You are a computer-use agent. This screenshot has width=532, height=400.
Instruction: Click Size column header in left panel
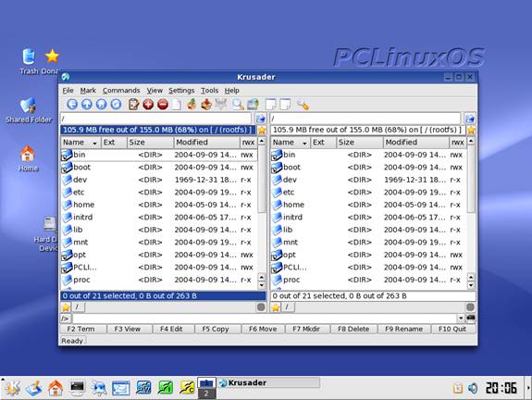point(150,143)
